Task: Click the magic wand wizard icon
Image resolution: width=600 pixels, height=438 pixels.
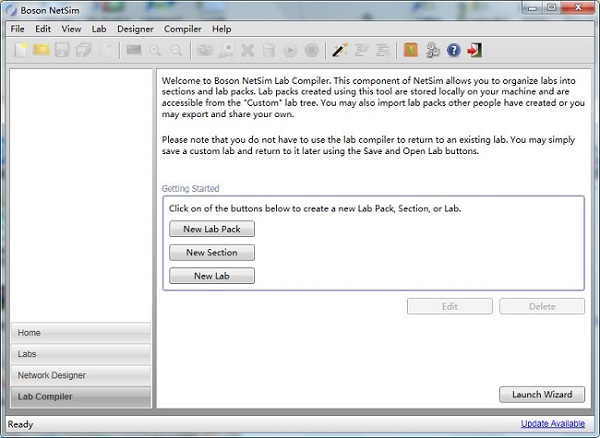Action: (x=339, y=50)
